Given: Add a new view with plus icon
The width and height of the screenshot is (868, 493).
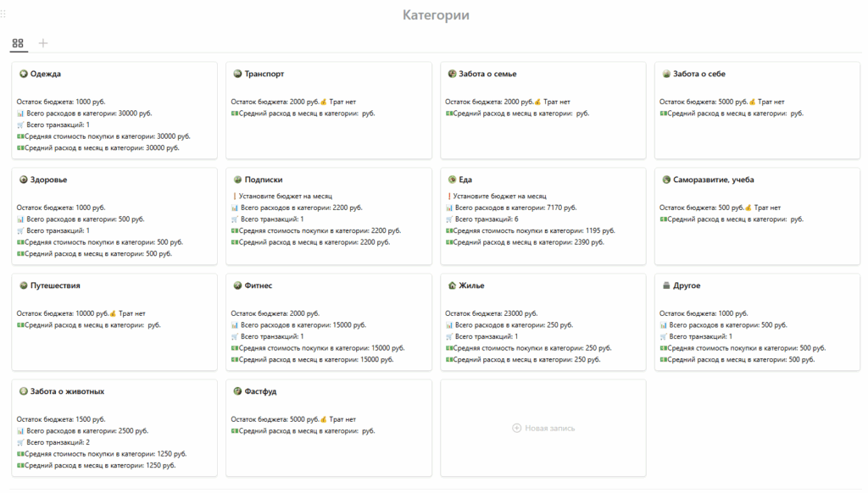Looking at the screenshot, I should (x=43, y=43).
